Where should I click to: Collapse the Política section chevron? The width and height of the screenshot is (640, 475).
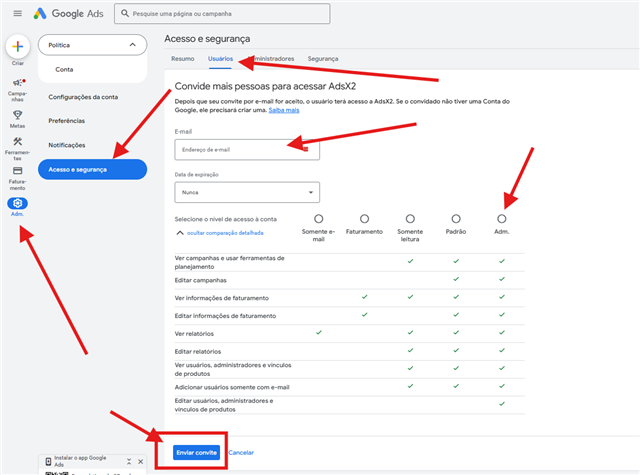[x=133, y=45]
